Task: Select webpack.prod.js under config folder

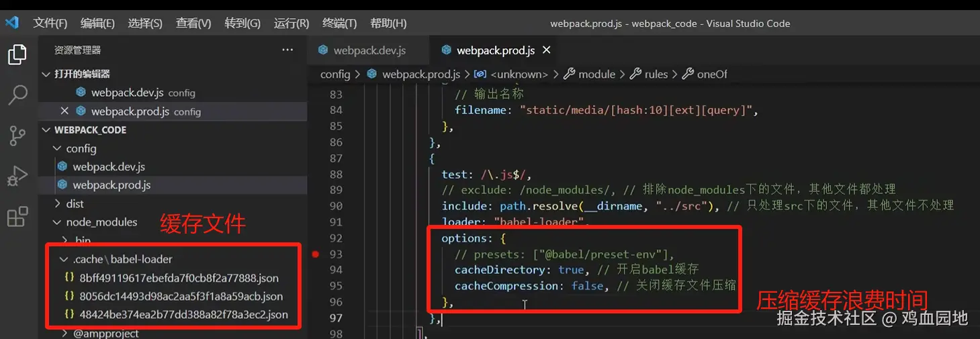Action: [x=173, y=185]
